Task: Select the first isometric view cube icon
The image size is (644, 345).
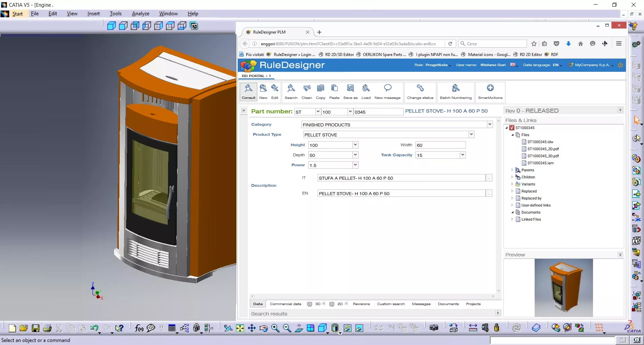Action: (x=111, y=26)
